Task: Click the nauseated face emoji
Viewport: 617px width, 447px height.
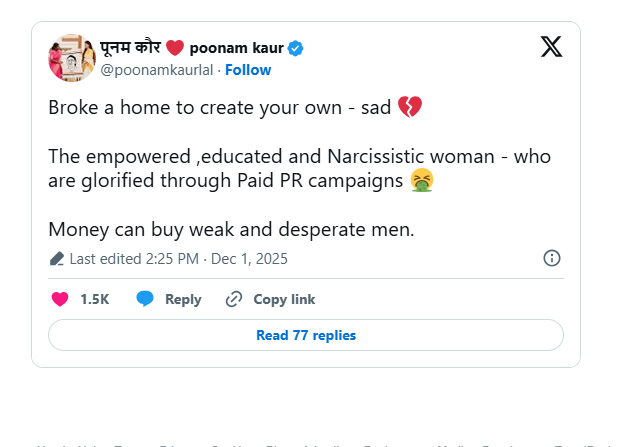Action: pos(422,181)
